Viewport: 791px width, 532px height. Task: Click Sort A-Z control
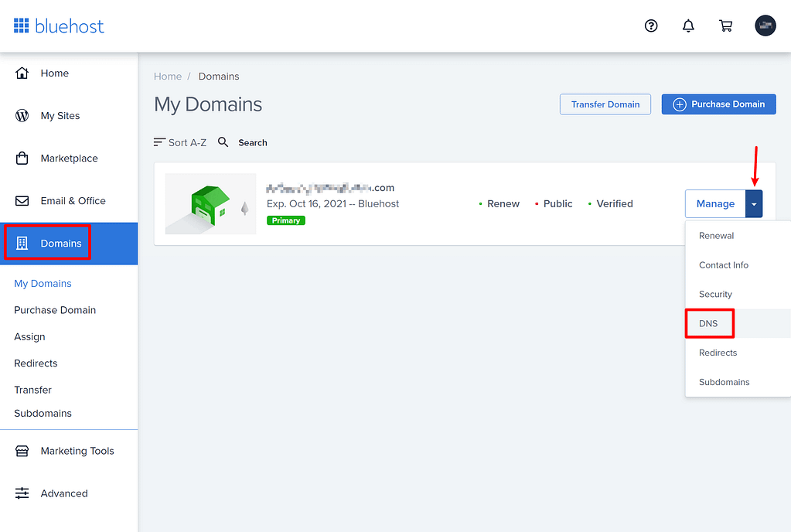[x=180, y=142]
